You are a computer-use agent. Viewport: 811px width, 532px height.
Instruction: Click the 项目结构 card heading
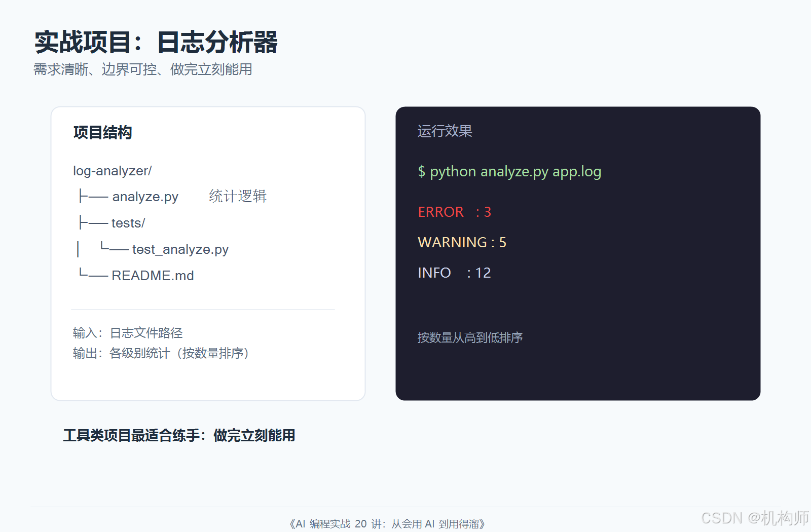click(x=102, y=133)
